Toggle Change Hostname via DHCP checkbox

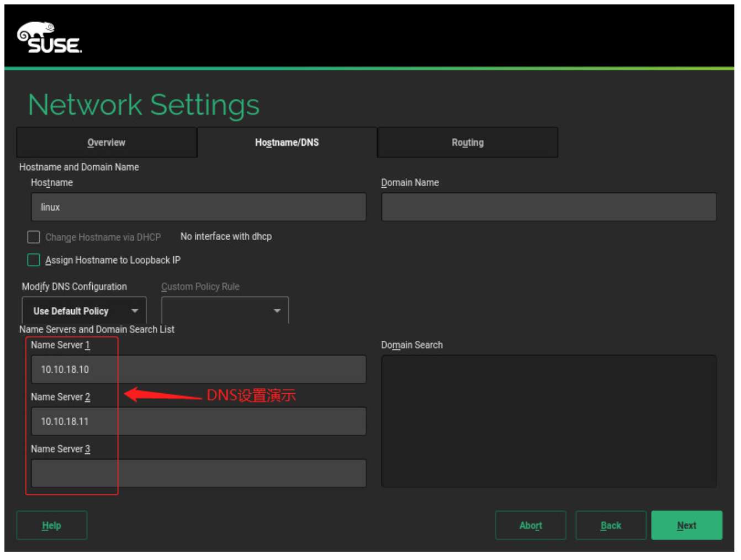point(34,237)
